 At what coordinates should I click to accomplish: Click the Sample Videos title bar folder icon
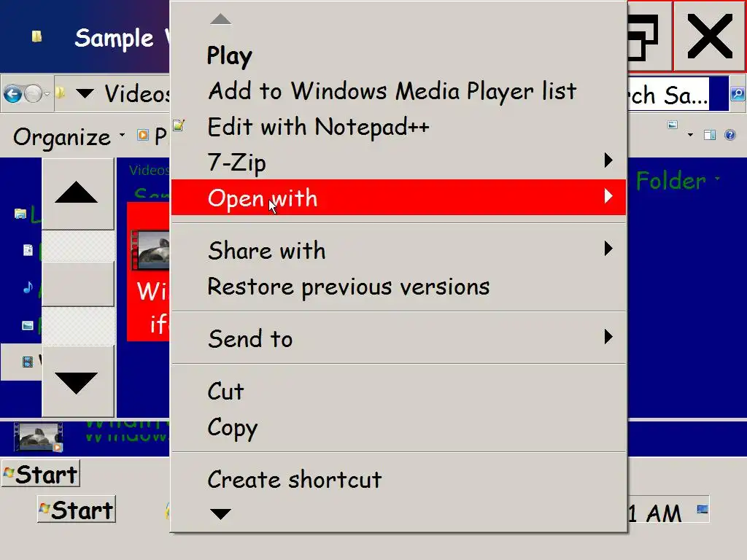click(x=36, y=36)
